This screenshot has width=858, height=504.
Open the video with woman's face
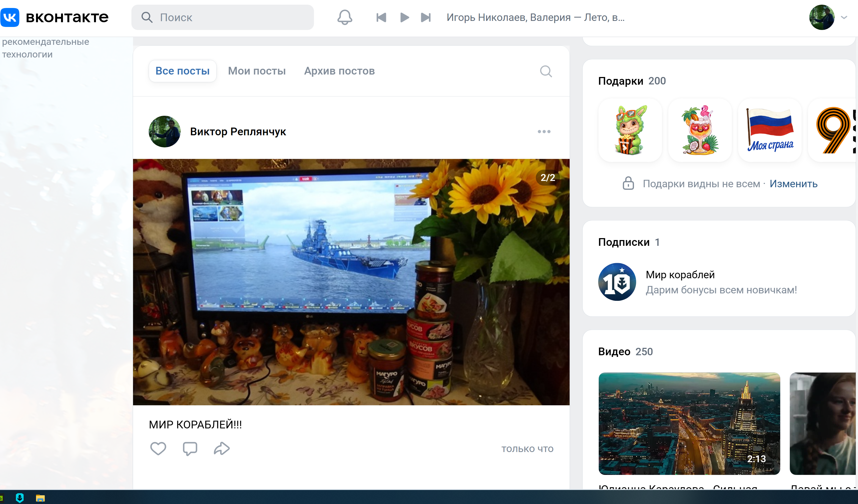[823, 424]
